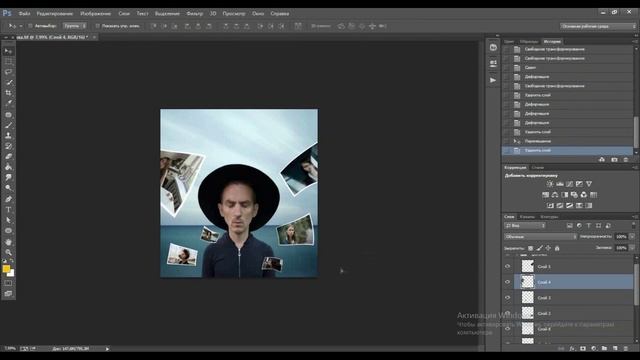Open the Основная рабочая среда workspace dropdown
The image size is (640, 360).
[598, 26]
